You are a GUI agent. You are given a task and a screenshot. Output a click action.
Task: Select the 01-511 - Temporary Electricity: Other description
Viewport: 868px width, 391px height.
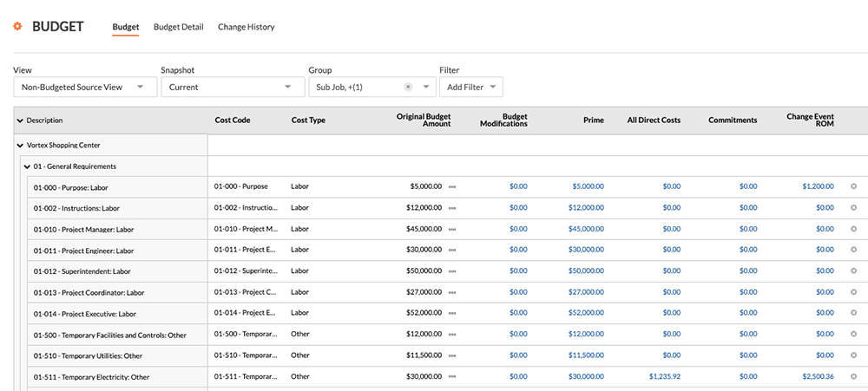point(91,377)
